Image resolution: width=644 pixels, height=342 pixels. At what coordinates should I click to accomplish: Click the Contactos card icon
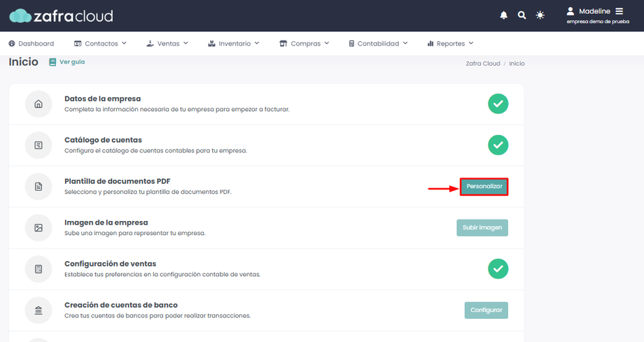(78, 43)
